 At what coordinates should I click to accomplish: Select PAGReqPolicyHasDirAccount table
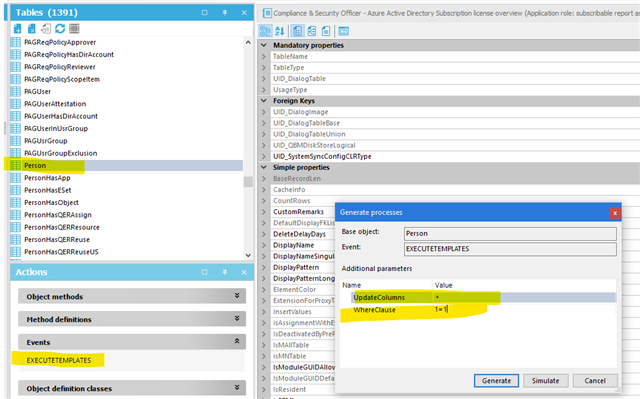(69, 54)
